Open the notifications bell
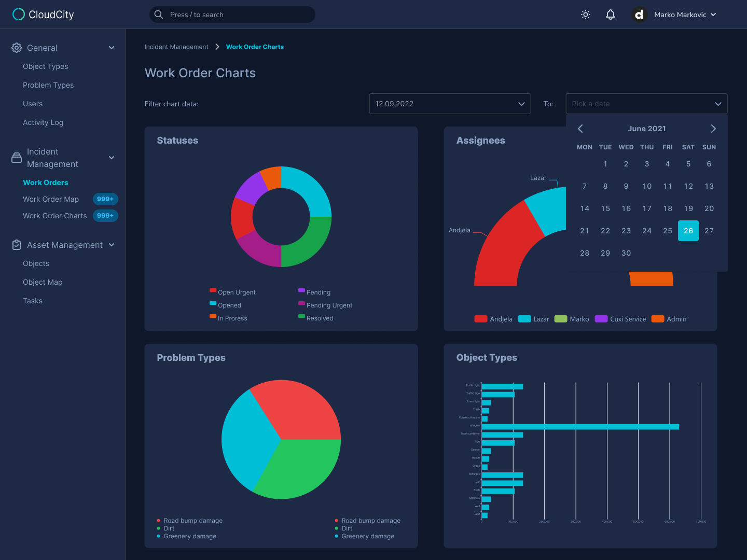Viewport: 747px width, 560px height. [x=610, y=14]
